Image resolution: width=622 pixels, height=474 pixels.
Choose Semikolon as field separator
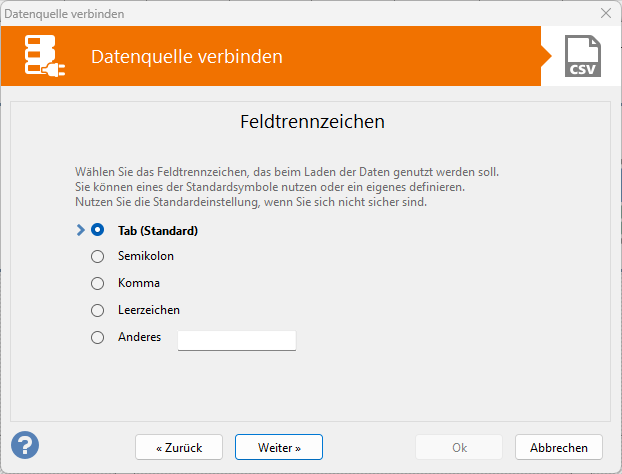click(x=98, y=256)
